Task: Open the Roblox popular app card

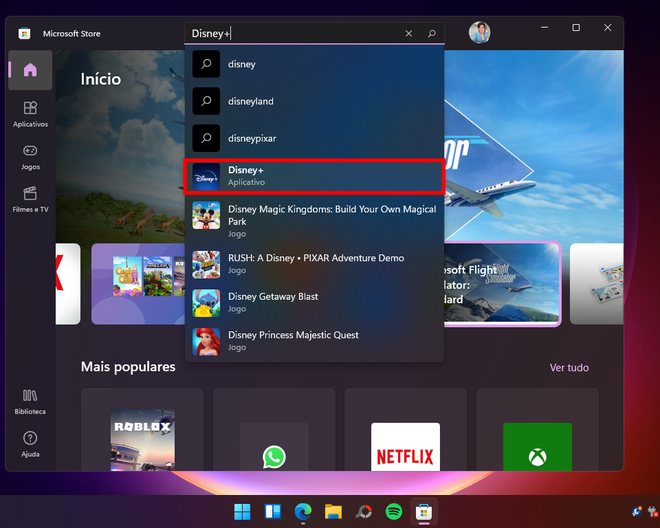Action: [x=142, y=429]
